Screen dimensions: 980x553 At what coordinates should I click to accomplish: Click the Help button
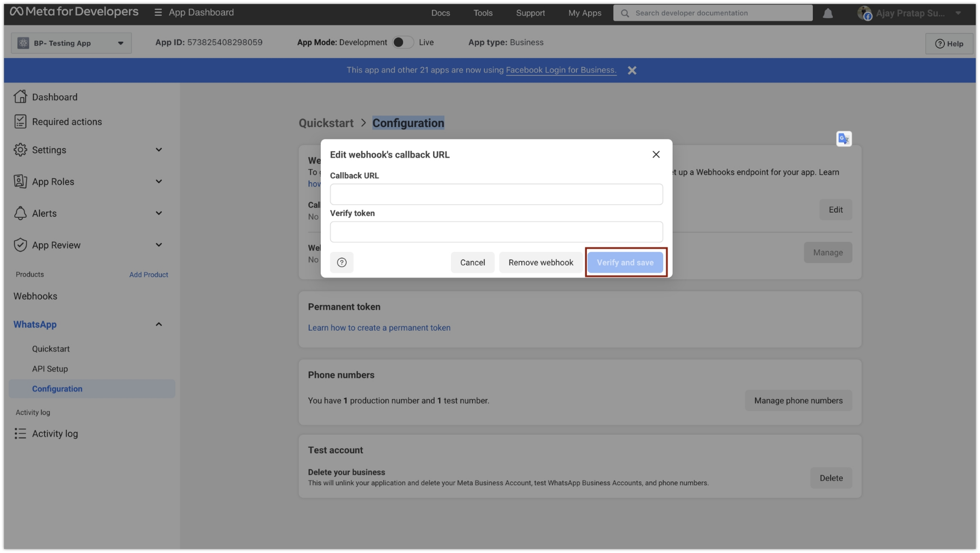(x=949, y=44)
